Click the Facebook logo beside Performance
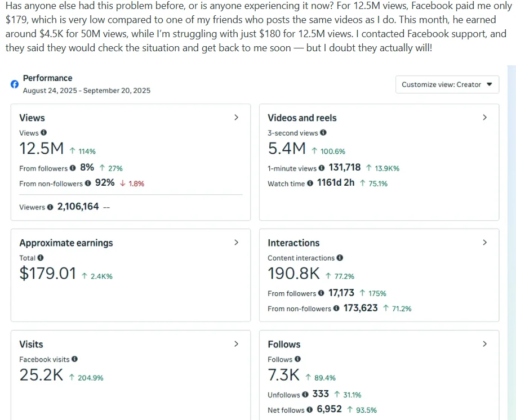This screenshot has height=420, width=516. click(x=15, y=84)
